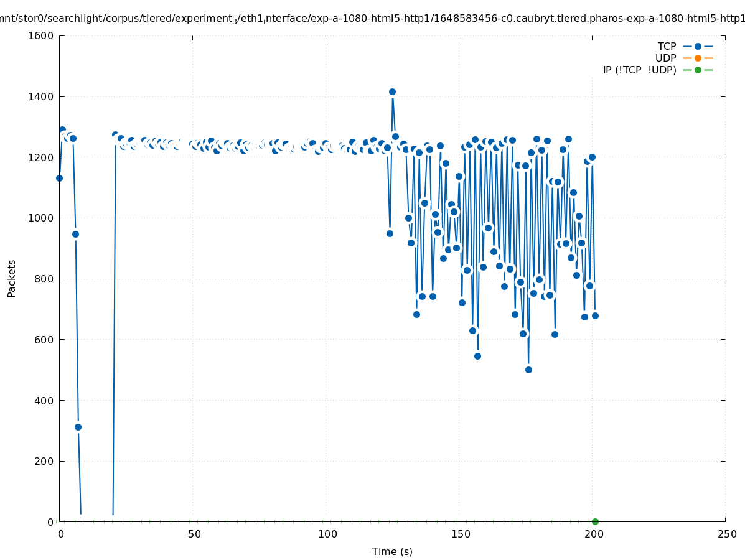Click the highest TCP peak above 1400
The image size is (745, 560).
point(392,91)
